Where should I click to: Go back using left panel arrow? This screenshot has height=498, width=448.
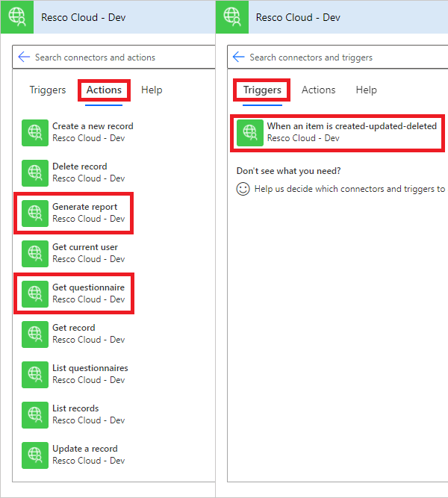(x=24, y=57)
